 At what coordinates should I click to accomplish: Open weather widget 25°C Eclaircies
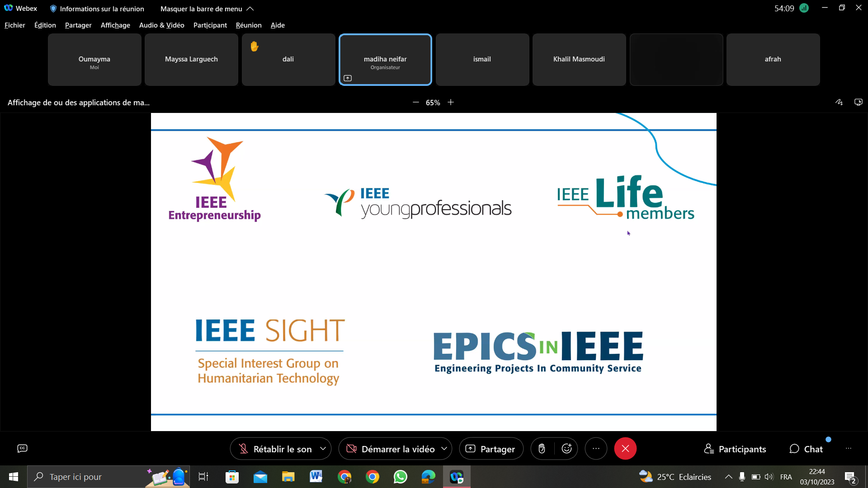click(x=675, y=477)
